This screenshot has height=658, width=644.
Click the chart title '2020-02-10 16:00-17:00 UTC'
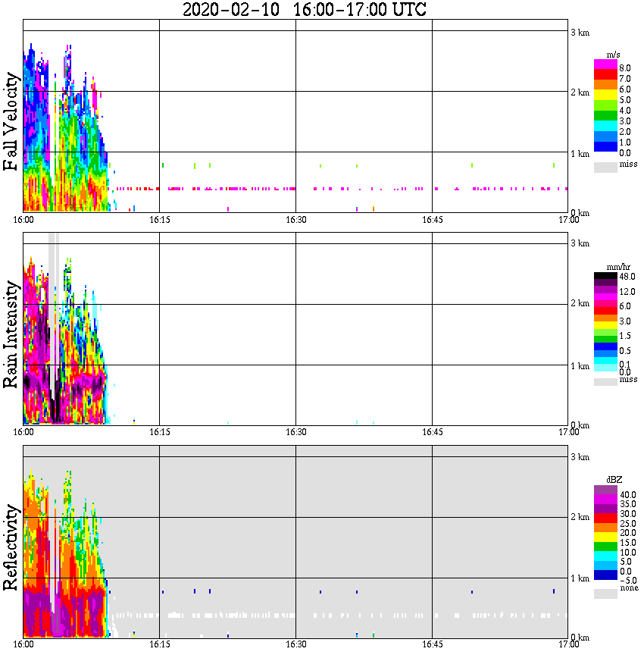click(304, 9)
